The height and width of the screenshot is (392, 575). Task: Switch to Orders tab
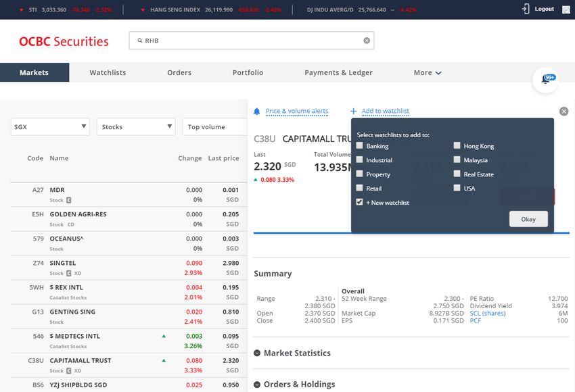(179, 72)
